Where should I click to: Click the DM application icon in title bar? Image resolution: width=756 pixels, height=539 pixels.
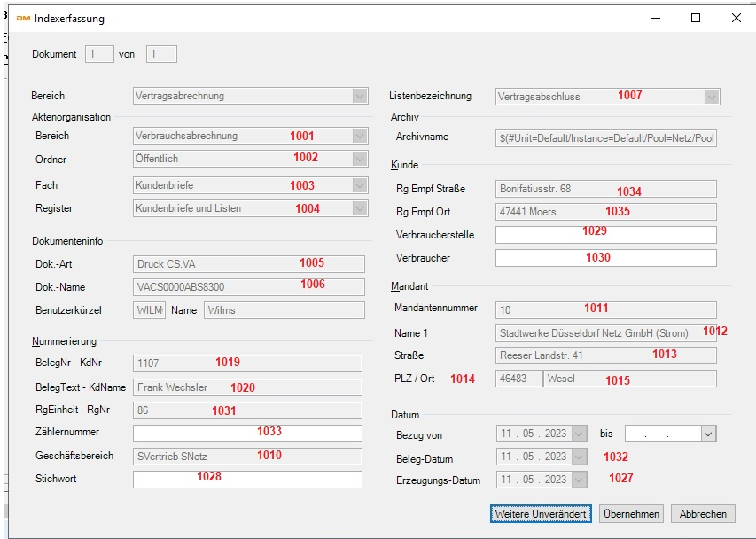coord(23,18)
